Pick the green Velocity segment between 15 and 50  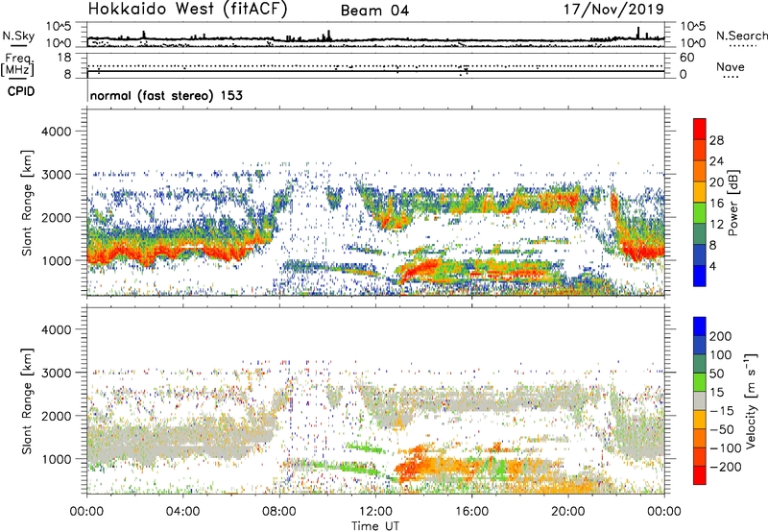point(700,382)
